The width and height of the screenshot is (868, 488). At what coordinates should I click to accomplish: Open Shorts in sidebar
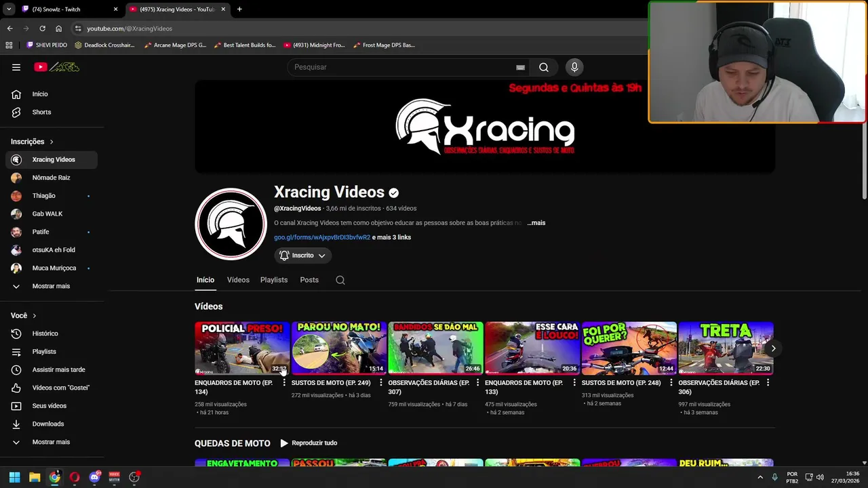pos(52,112)
